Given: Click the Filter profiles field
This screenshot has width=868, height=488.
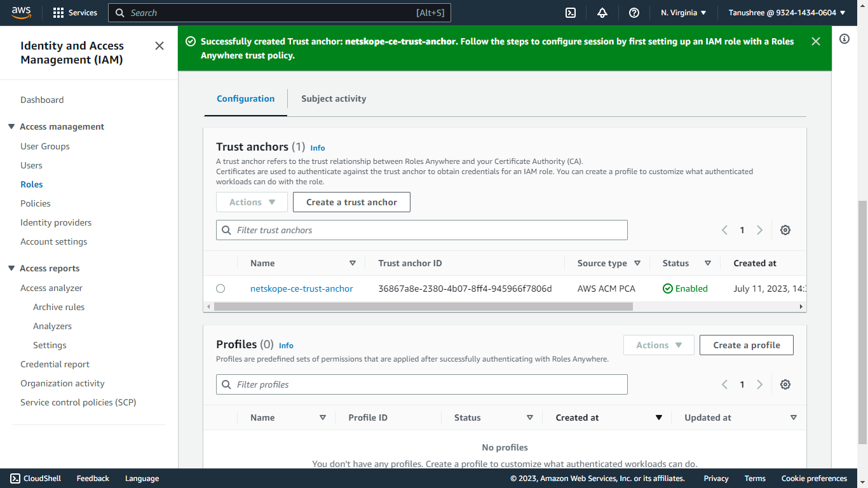Looking at the screenshot, I should (422, 384).
